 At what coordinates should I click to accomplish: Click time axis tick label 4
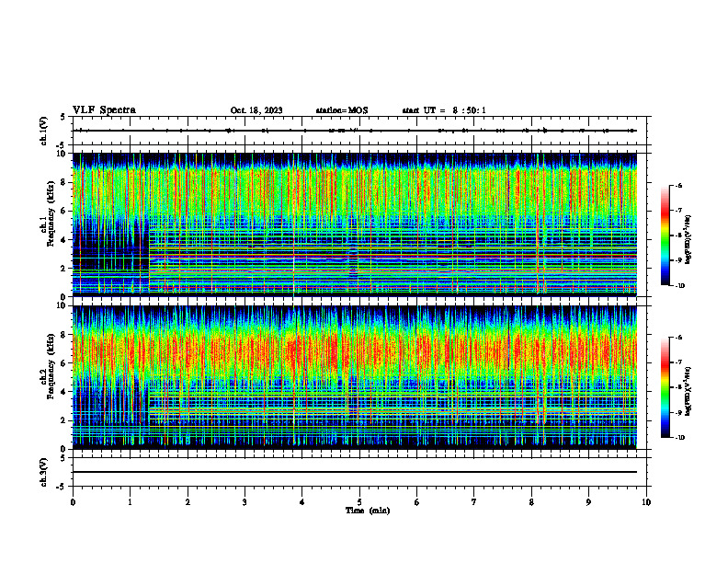(x=302, y=502)
